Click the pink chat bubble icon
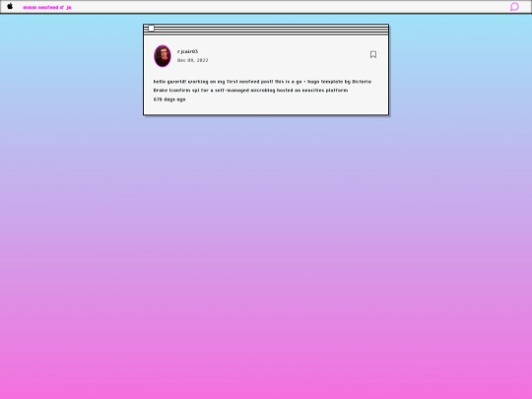 (514, 7)
